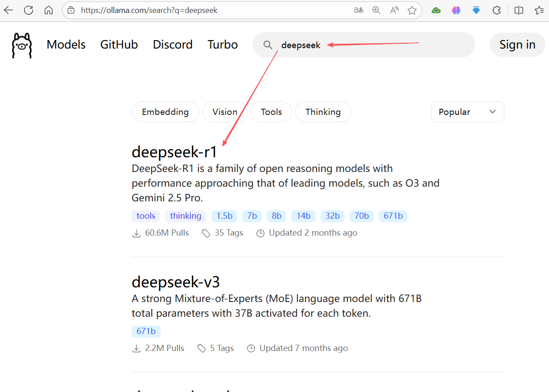Click the browser back arrow
The height and width of the screenshot is (392, 549).
point(8,10)
